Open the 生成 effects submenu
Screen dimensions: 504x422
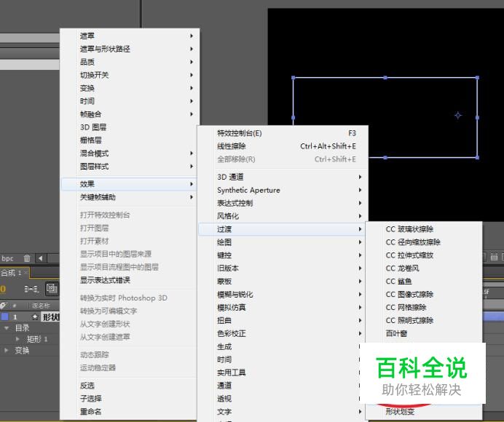pos(280,346)
